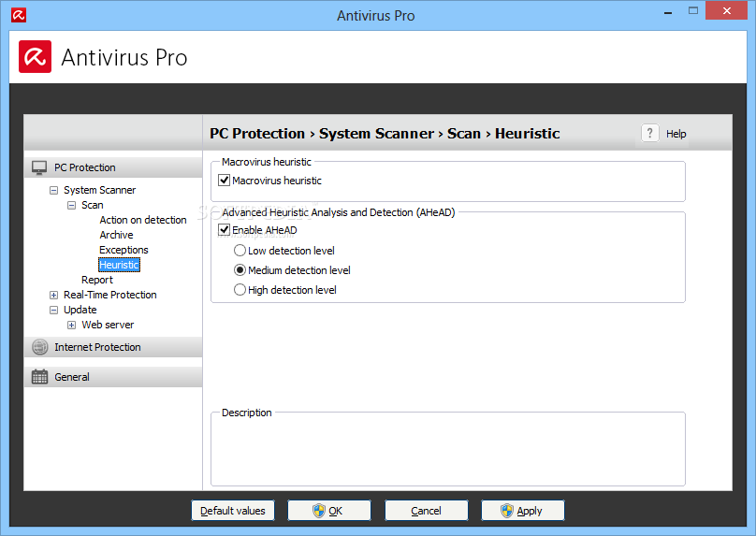This screenshot has width=756, height=536.
Task: Click the Cancel button
Action: click(427, 511)
